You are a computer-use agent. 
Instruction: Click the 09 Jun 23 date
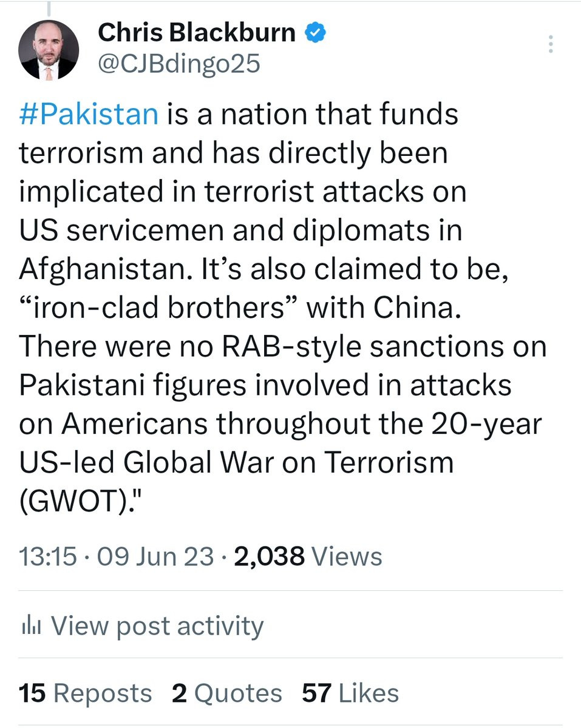click(155, 556)
